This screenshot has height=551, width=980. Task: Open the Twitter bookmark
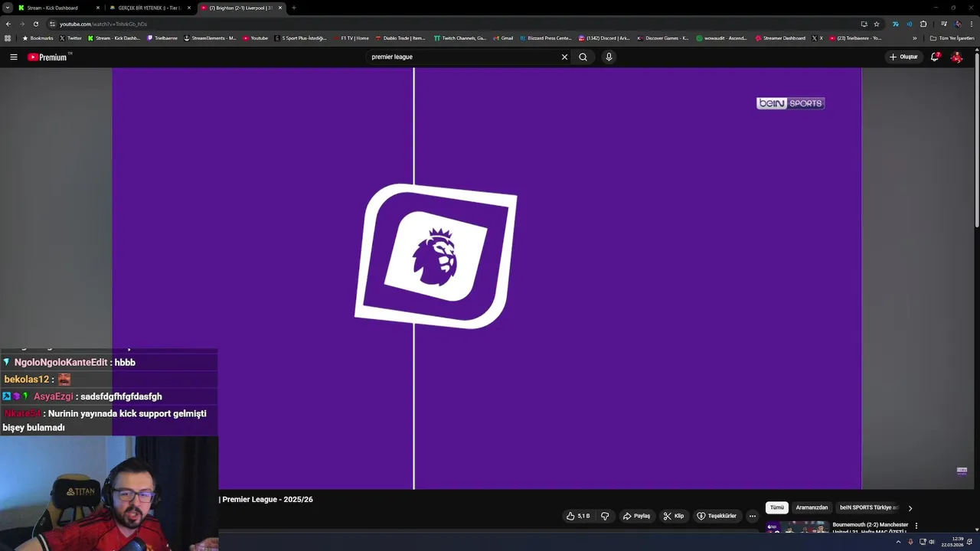point(70,38)
